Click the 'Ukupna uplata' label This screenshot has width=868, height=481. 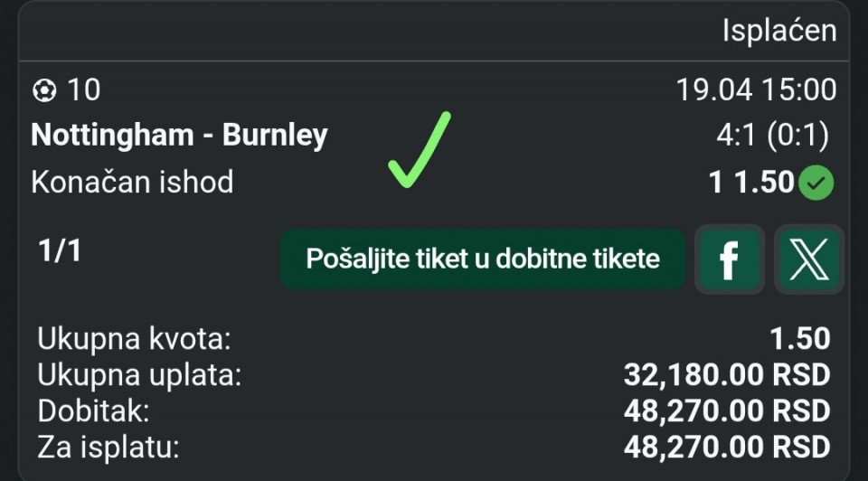pos(139,375)
